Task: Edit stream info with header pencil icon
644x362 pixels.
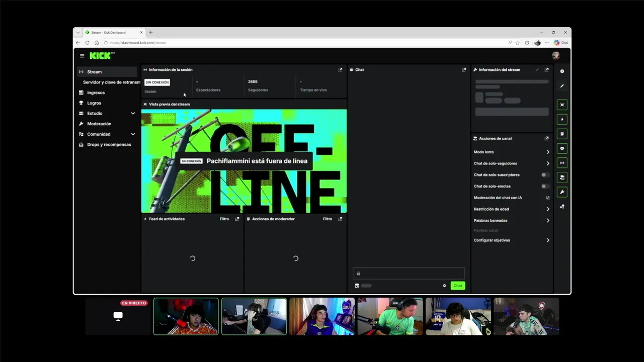Action: coord(537,70)
